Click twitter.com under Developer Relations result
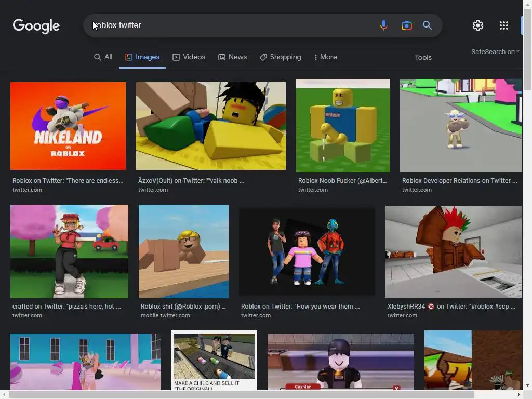Screen dimensions: 532x399 coord(417,190)
